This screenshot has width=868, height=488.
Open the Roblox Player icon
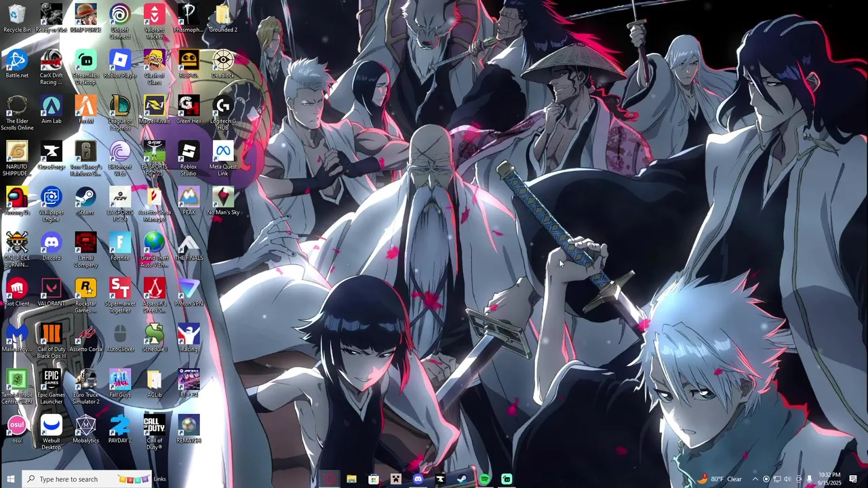pos(120,64)
